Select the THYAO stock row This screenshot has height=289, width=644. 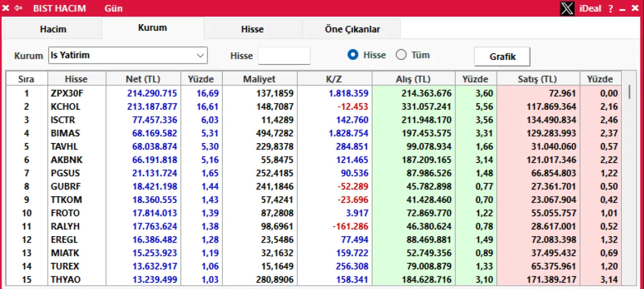point(313,279)
